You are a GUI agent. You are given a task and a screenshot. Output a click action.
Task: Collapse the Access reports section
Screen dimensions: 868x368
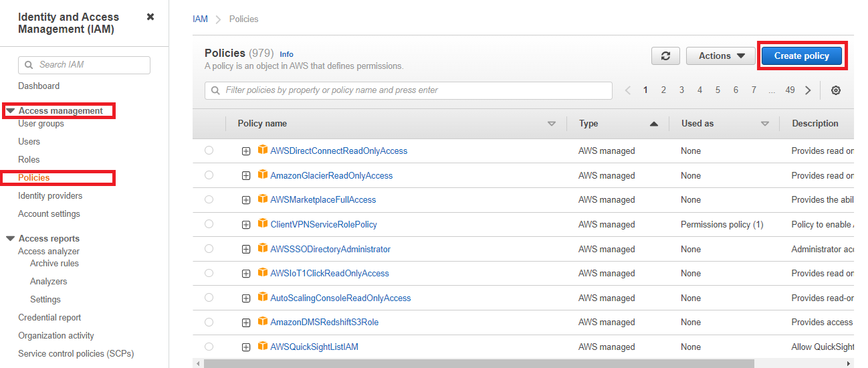point(10,238)
